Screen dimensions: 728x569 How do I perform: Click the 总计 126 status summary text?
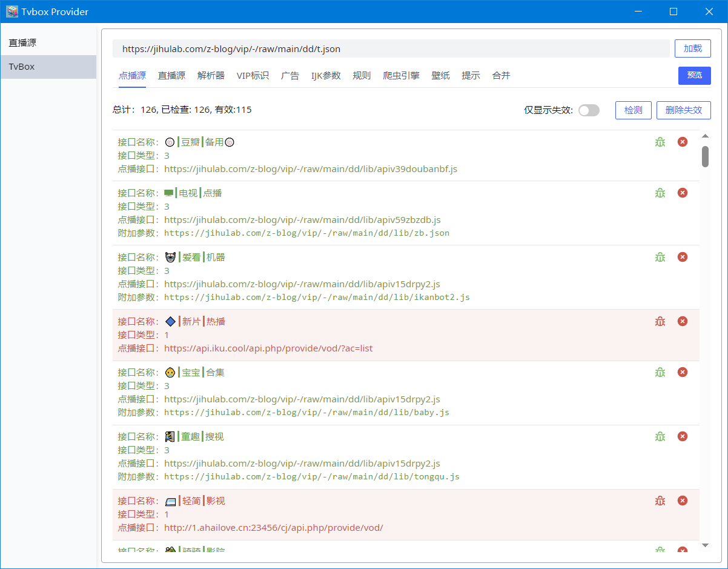coord(182,110)
